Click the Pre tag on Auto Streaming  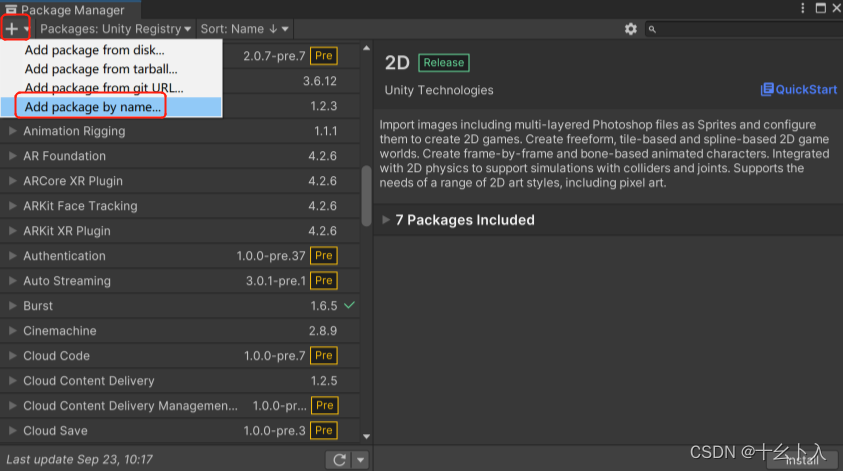click(x=324, y=281)
